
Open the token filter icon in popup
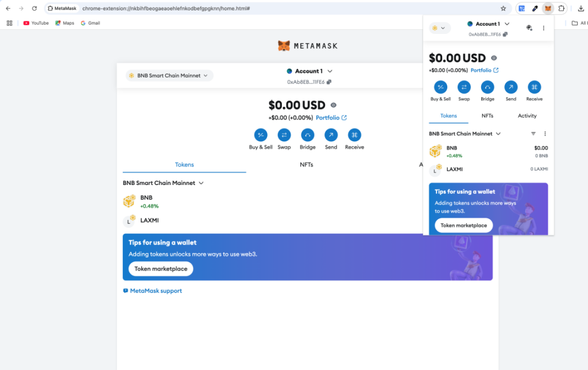(533, 134)
